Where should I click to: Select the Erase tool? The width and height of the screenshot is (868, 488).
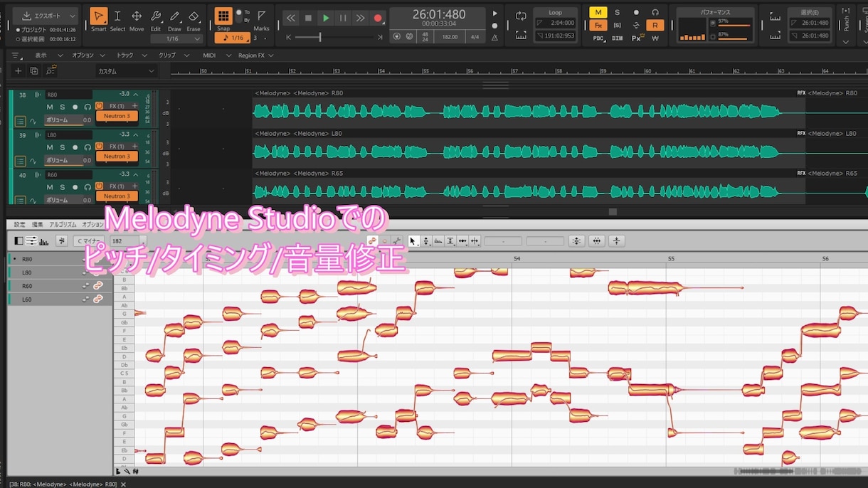click(x=194, y=16)
